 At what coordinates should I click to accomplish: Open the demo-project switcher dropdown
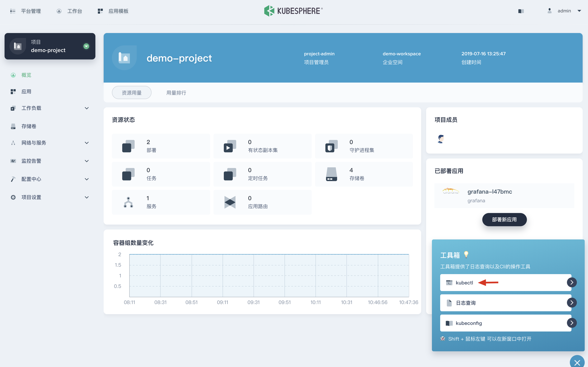pos(86,46)
